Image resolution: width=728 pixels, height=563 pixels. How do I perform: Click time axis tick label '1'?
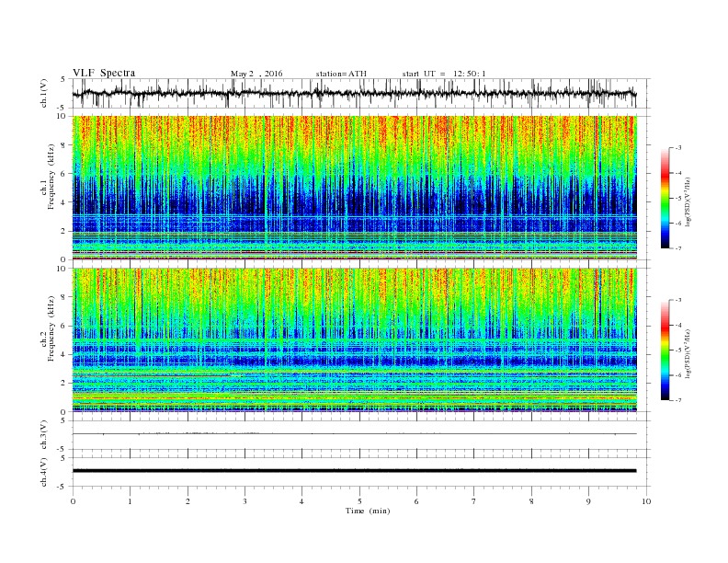click(x=130, y=501)
